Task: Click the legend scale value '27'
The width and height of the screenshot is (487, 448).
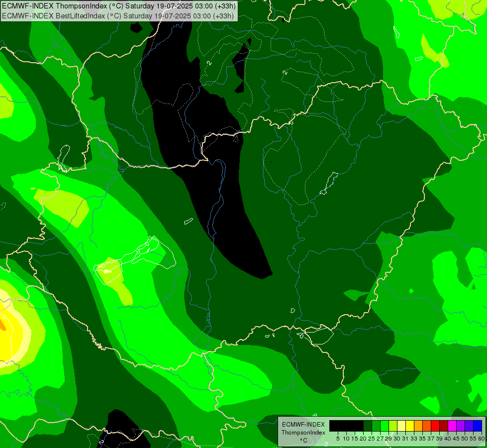Action: (380, 439)
